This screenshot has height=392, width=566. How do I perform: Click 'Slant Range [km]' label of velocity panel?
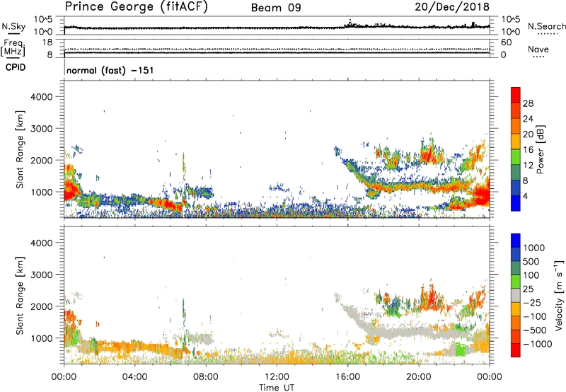[20, 295]
